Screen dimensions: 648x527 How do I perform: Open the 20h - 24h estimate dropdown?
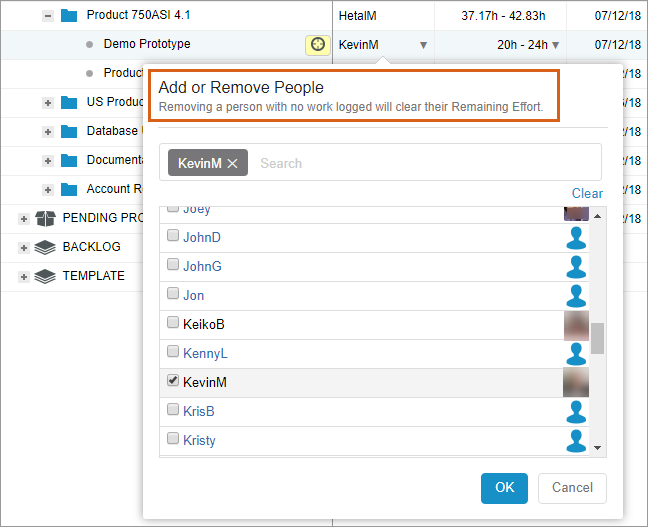pyautogui.click(x=555, y=45)
